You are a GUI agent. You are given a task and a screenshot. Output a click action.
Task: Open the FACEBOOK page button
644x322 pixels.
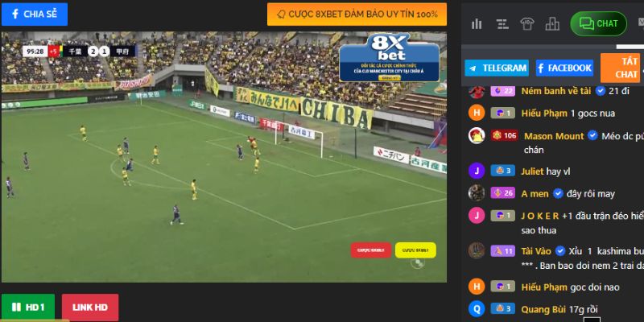(564, 68)
